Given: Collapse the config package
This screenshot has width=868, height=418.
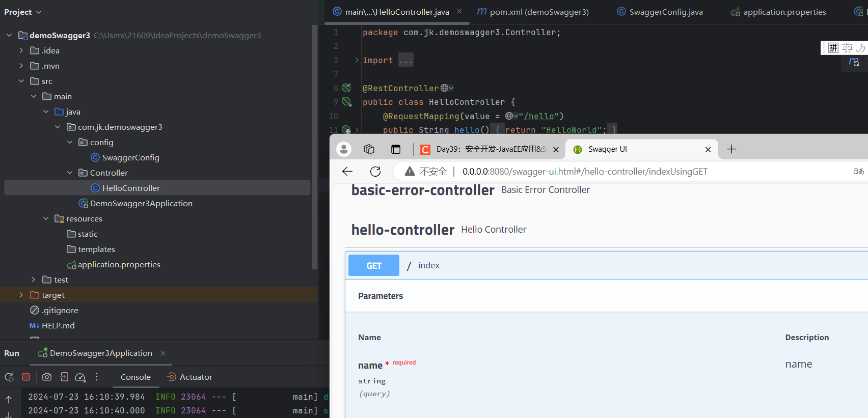Looking at the screenshot, I should 70,142.
